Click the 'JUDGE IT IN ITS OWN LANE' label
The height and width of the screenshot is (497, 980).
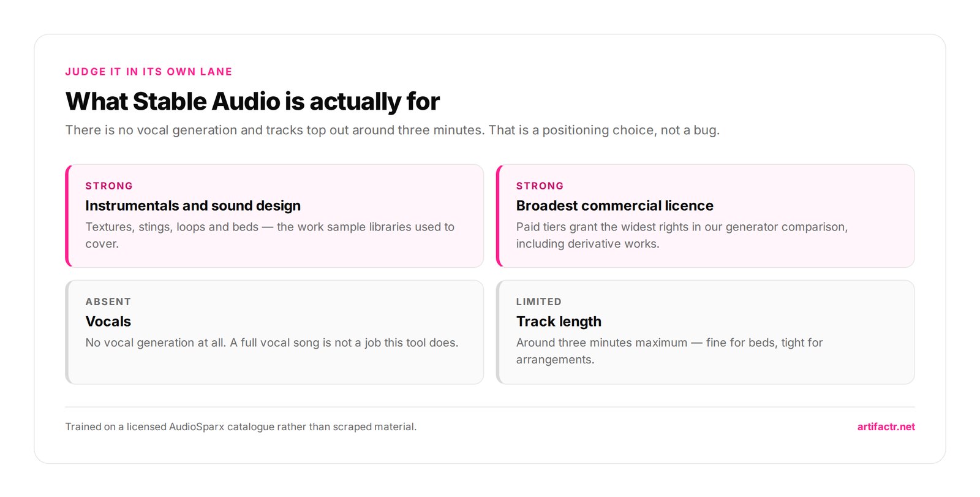tap(149, 72)
